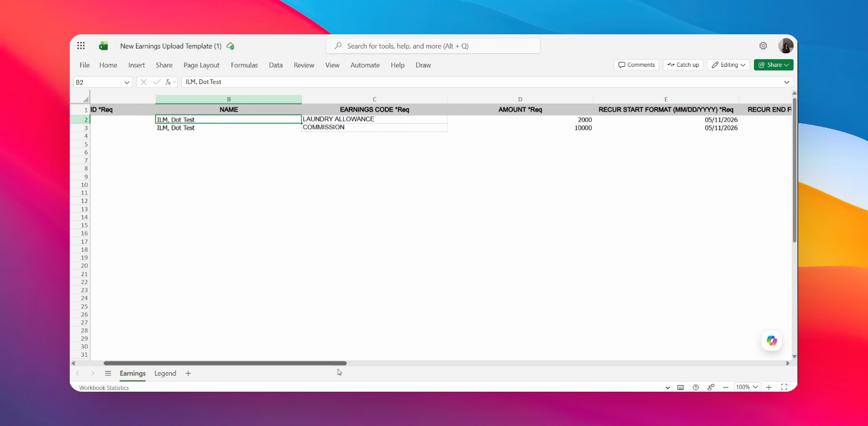
Task: Select column D header
Action: [520, 99]
